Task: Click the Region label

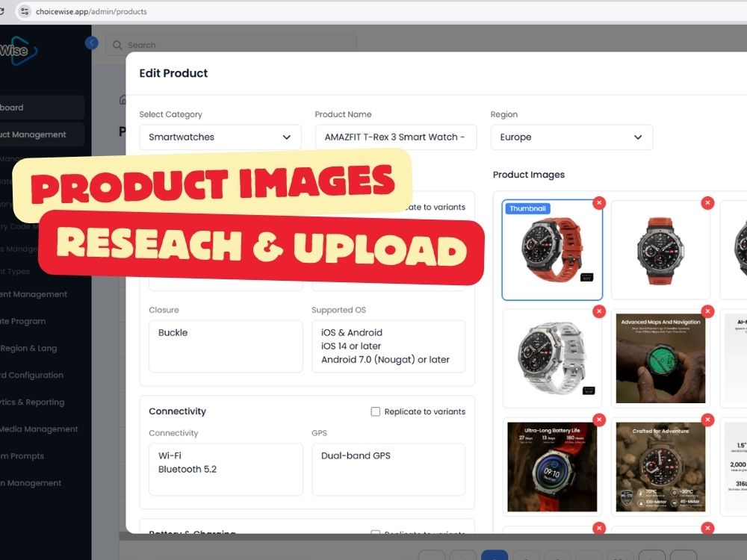Action: click(504, 114)
